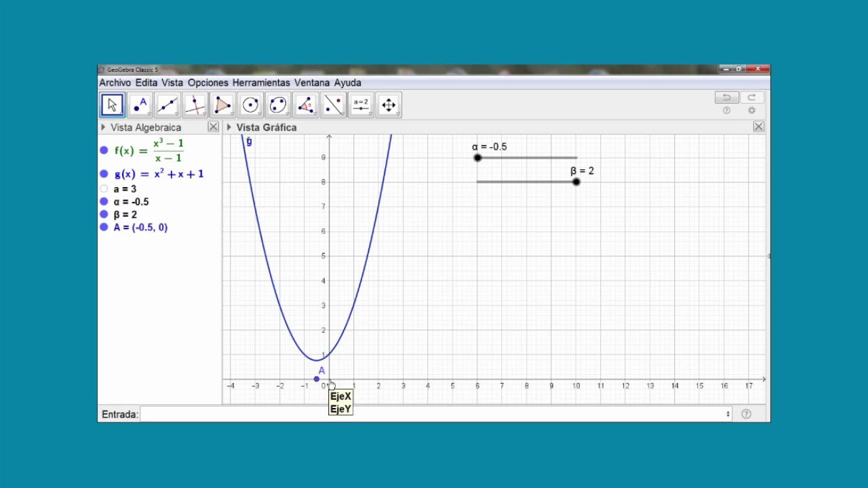The width and height of the screenshot is (868, 488).
Task: Open the input bar symbol dropdown
Action: point(728,414)
